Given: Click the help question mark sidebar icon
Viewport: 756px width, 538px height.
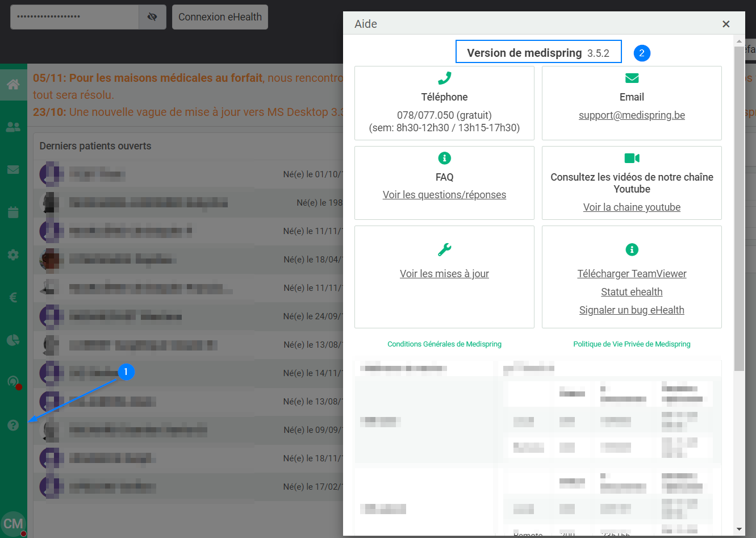Looking at the screenshot, I should 13,425.
